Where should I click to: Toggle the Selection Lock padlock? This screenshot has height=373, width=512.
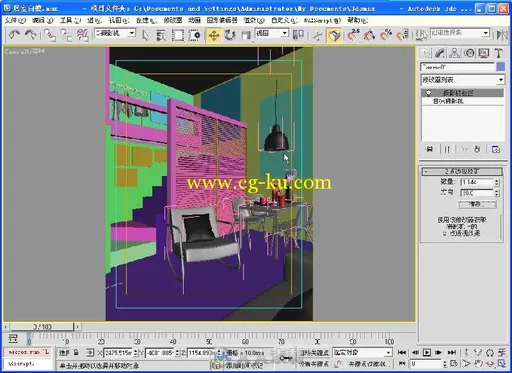76,352
